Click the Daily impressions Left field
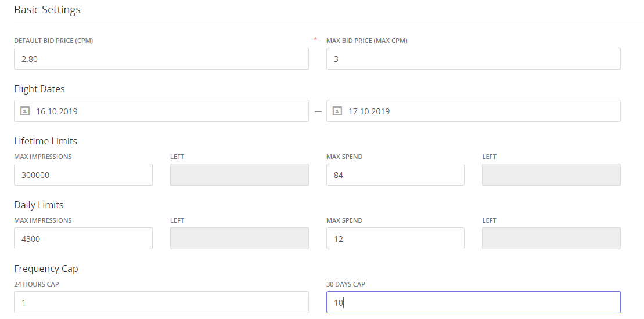 pyautogui.click(x=239, y=238)
